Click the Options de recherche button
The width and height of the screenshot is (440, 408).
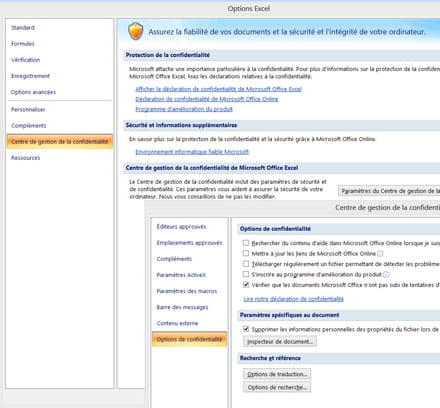click(277, 387)
